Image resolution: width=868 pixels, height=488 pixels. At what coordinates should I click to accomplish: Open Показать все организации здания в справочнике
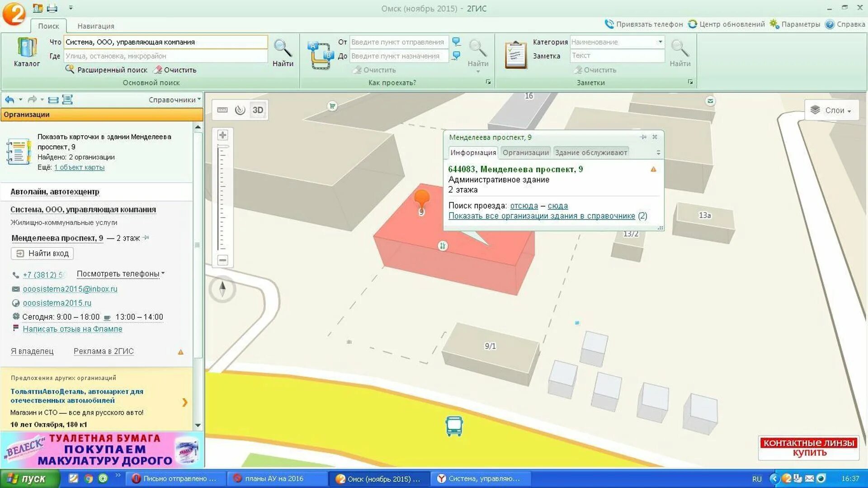tap(542, 216)
